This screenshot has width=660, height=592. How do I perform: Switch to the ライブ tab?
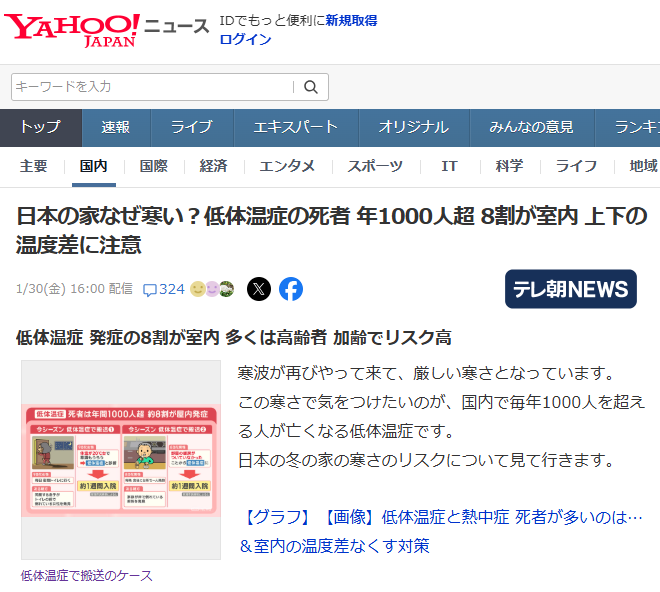coord(191,127)
